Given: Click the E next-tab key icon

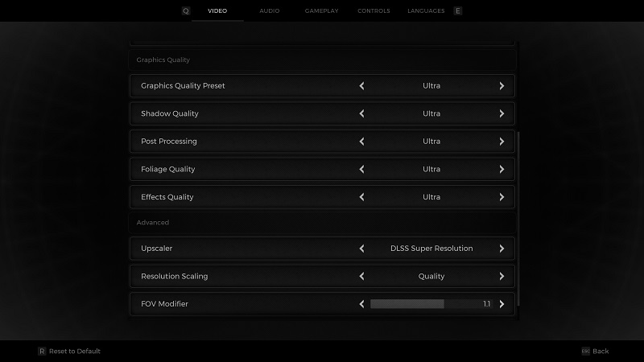Looking at the screenshot, I should [457, 11].
